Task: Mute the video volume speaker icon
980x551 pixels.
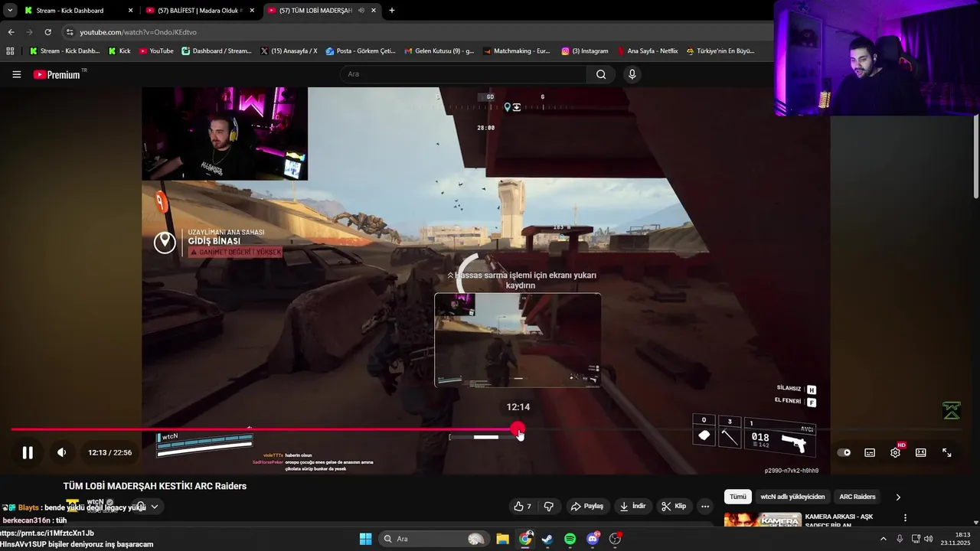Action: point(62,452)
